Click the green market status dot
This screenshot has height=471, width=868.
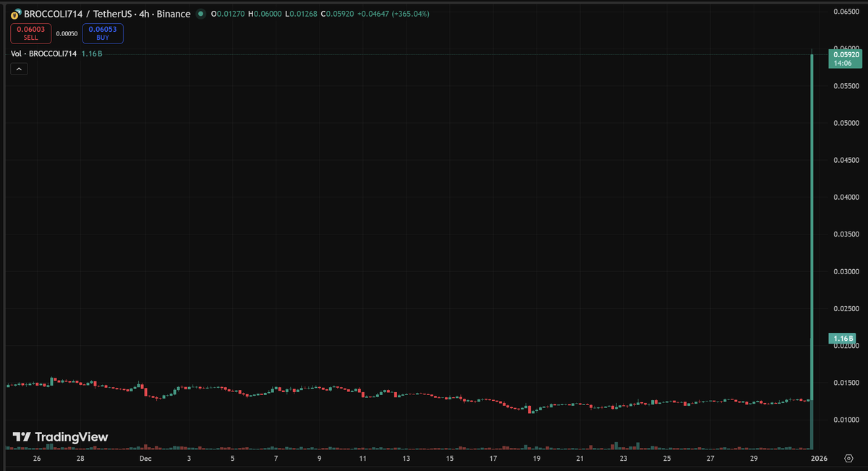[x=200, y=14]
